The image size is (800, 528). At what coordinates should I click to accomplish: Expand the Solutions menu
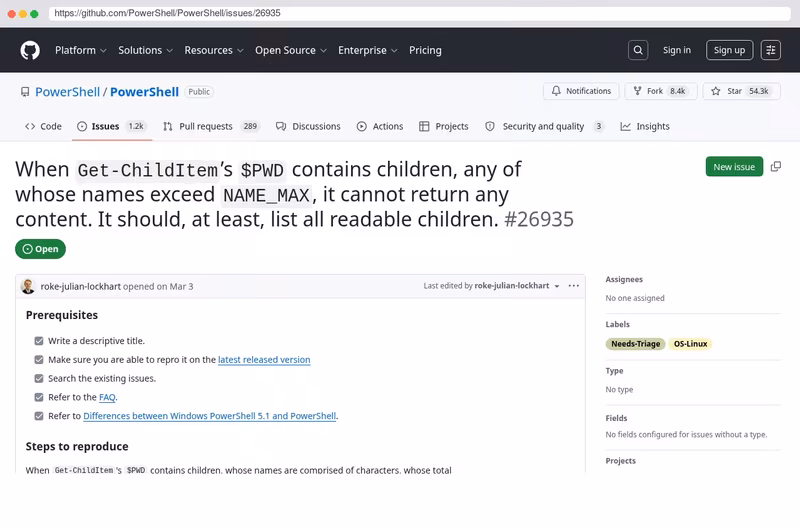pos(145,50)
